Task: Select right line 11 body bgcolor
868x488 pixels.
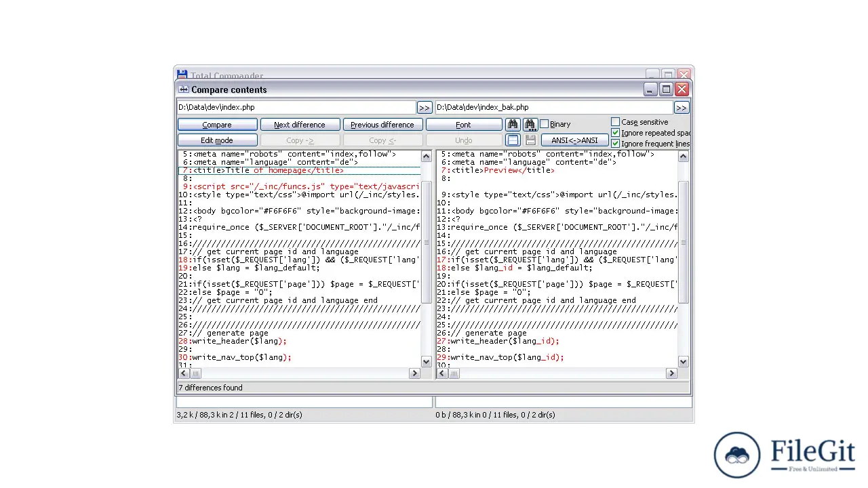Action: point(556,211)
